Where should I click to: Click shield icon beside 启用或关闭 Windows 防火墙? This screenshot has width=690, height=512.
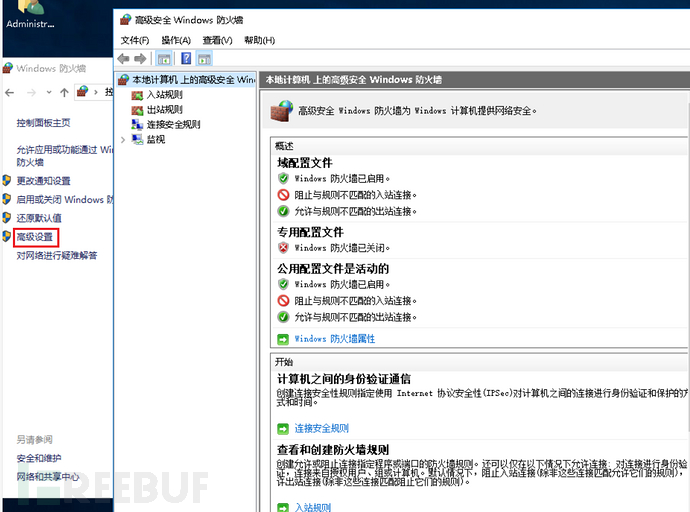coord(7,199)
